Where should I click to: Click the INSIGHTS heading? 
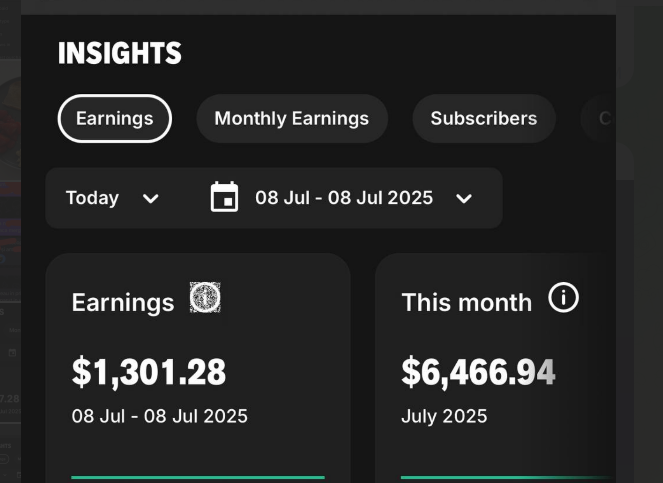[120, 53]
